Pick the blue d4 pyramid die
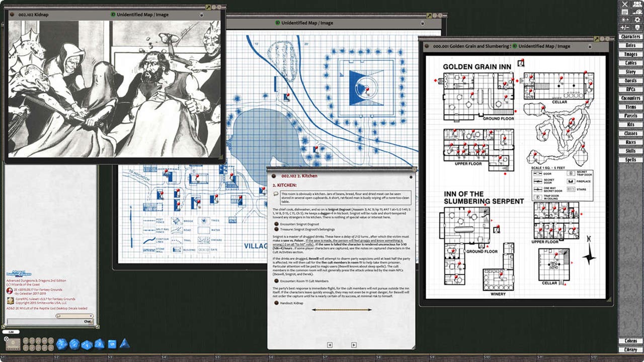Screen dimensions: 644x362 pos(124,343)
